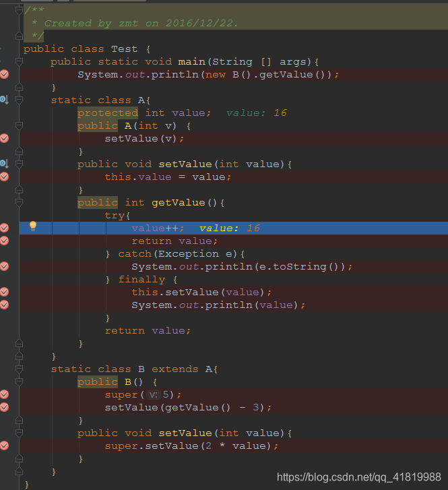The height and width of the screenshot is (490, 448).
Task: Collapse static class A with its fold marker
Action: 19,100
